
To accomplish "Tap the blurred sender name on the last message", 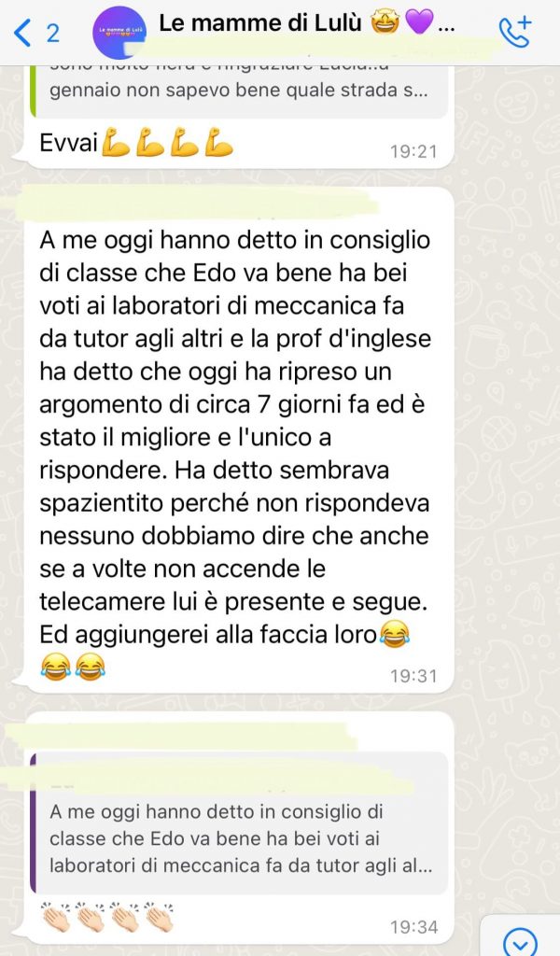I will 183,736.
